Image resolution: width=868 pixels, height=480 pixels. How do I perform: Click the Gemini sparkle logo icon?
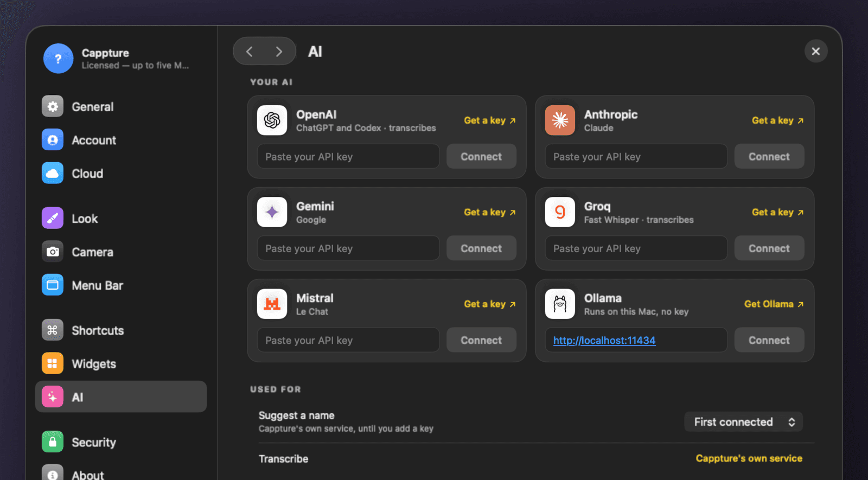pyautogui.click(x=272, y=212)
